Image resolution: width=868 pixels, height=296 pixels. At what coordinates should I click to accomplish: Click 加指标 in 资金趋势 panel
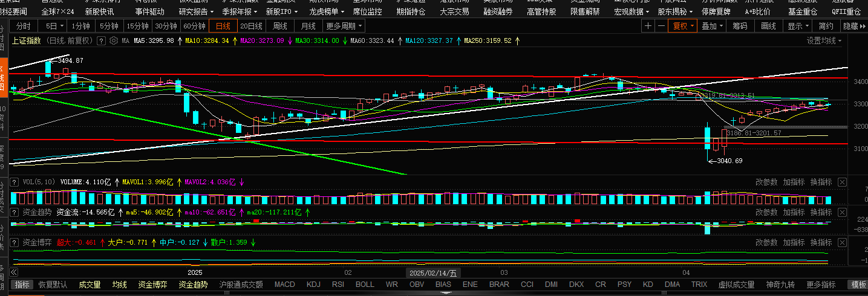click(x=794, y=213)
